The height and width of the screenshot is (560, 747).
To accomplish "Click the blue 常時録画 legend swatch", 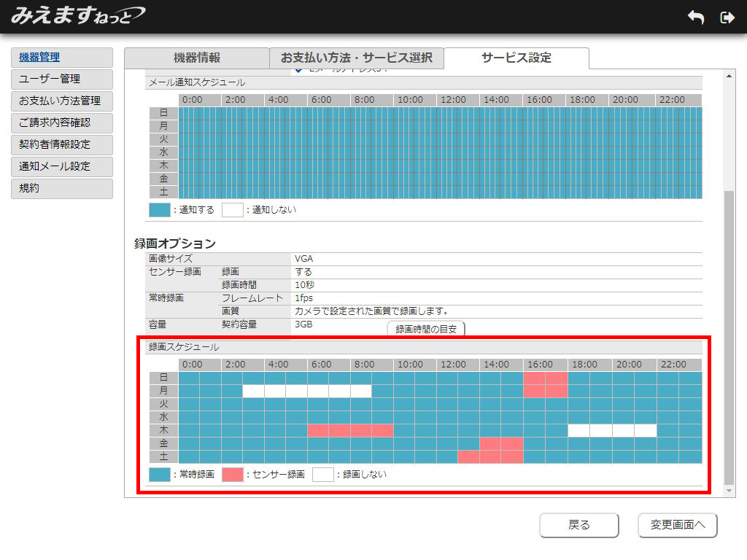I will (159, 475).
